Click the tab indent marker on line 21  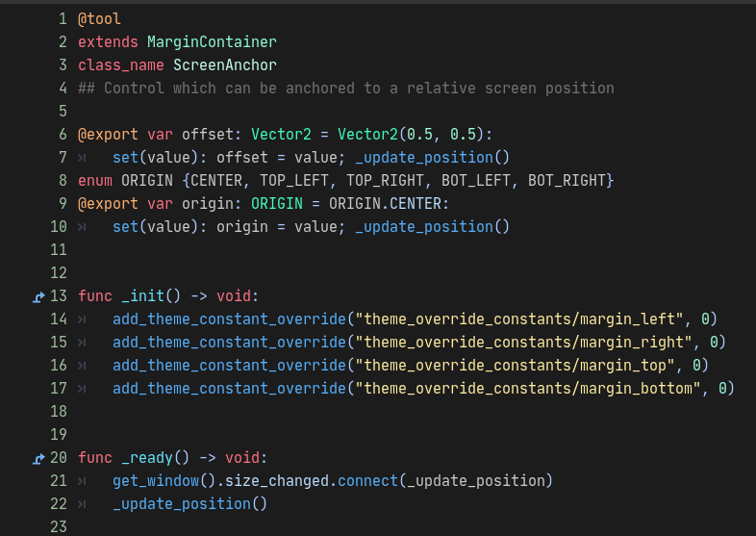point(82,481)
